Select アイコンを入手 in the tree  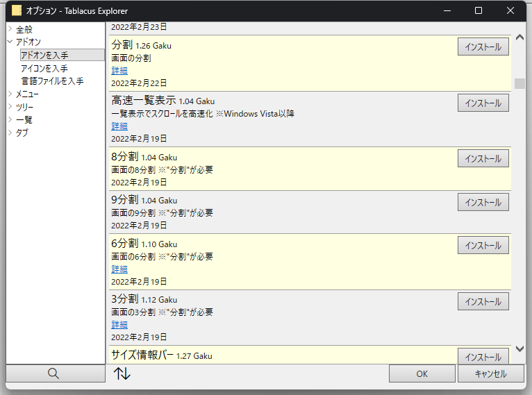(x=44, y=68)
